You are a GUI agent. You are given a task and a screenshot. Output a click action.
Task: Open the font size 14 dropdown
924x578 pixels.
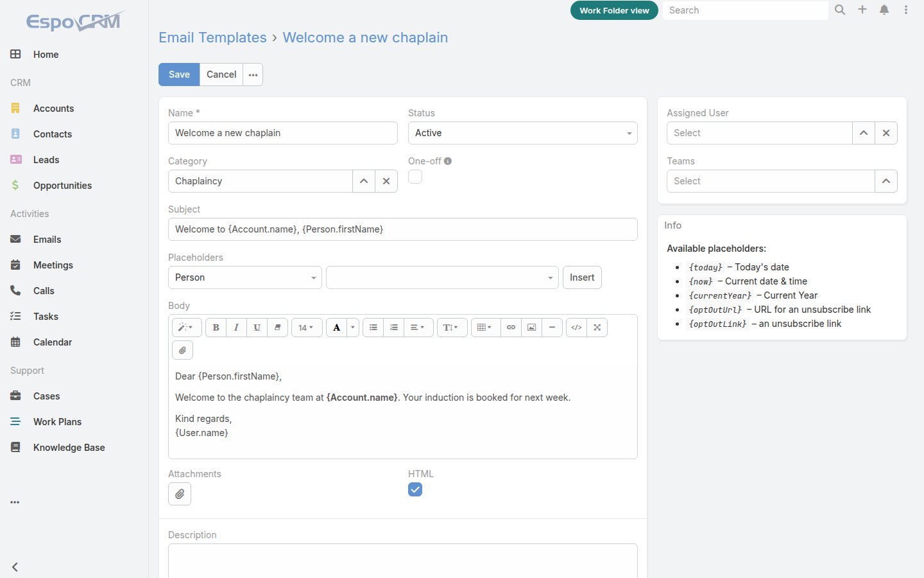[x=307, y=328]
